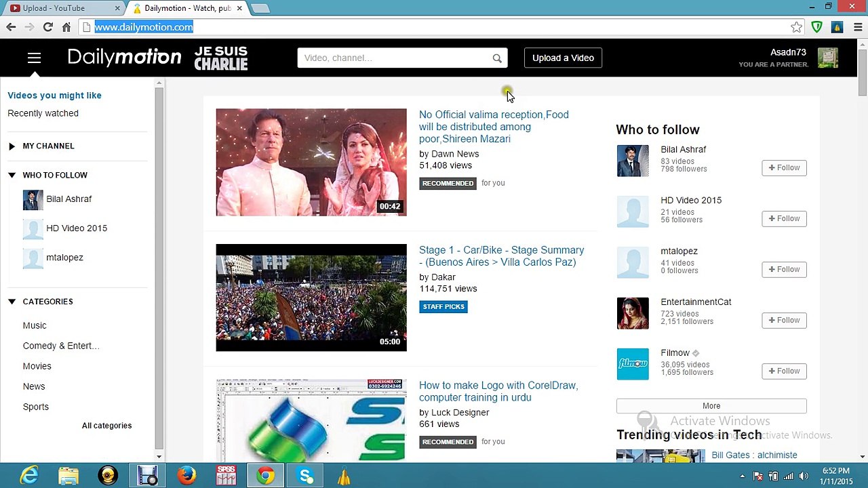
Task: Follow HD Video 2015
Action: point(784,218)
